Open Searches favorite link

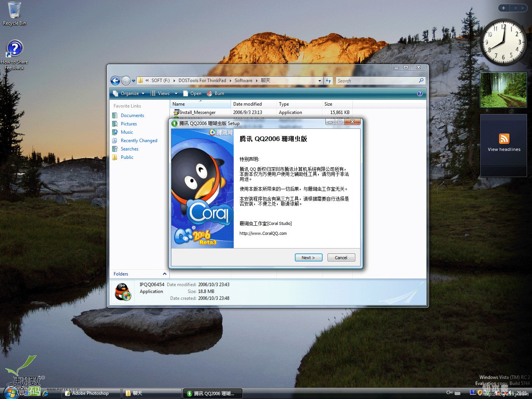point(130,149)
